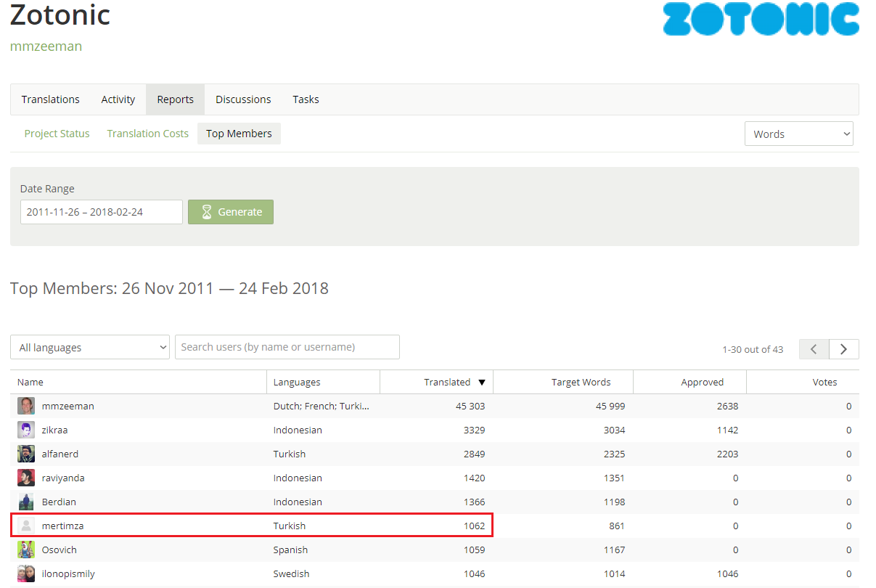Image resolution: width=876 pixels, height=588 pixels.
Task: Open member raviyanda in the list
Action: point(63,478)
